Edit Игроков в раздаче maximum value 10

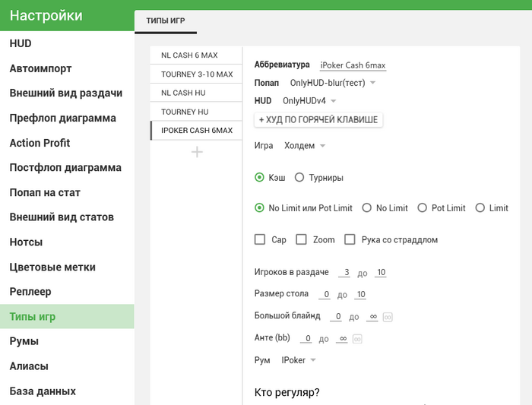click(x=381, y=272)
